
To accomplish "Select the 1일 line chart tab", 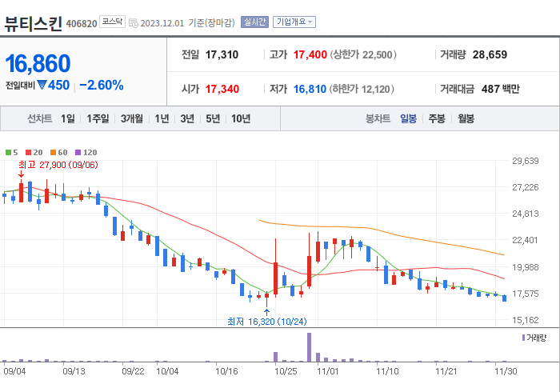I will point(67,118).
